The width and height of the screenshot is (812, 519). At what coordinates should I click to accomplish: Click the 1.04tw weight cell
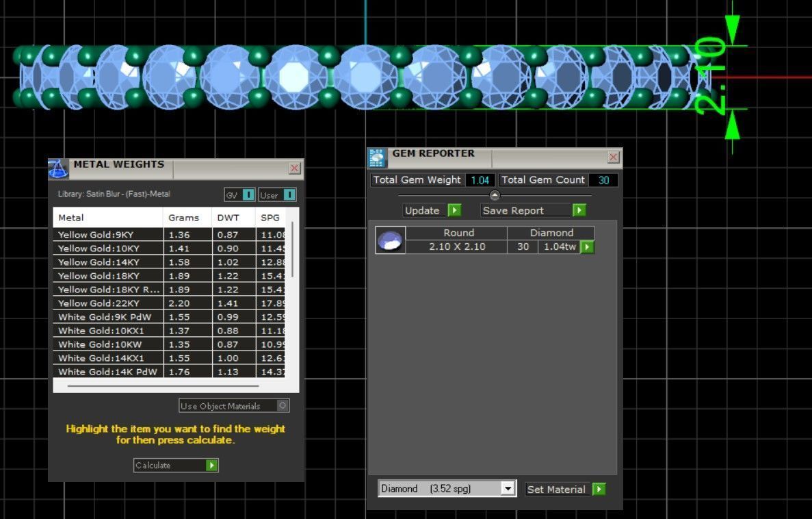click(560, 246)
